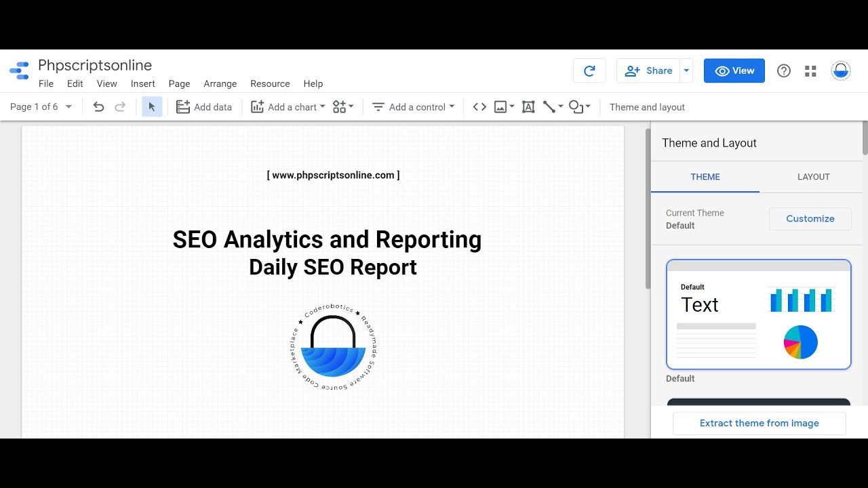The height and width of the screenshot is (488, 868).
Task: Open community visualizations and components menu
Action: point(343,106)
